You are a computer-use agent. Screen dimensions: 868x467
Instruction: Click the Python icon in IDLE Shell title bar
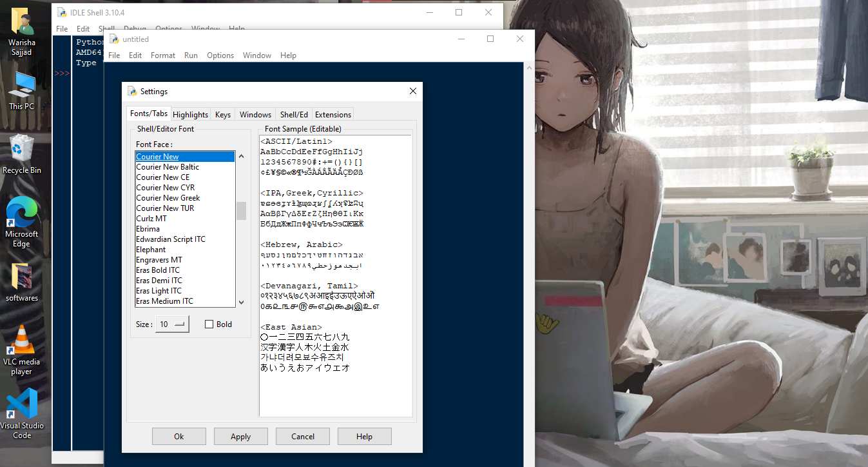(x=61, y=12)
